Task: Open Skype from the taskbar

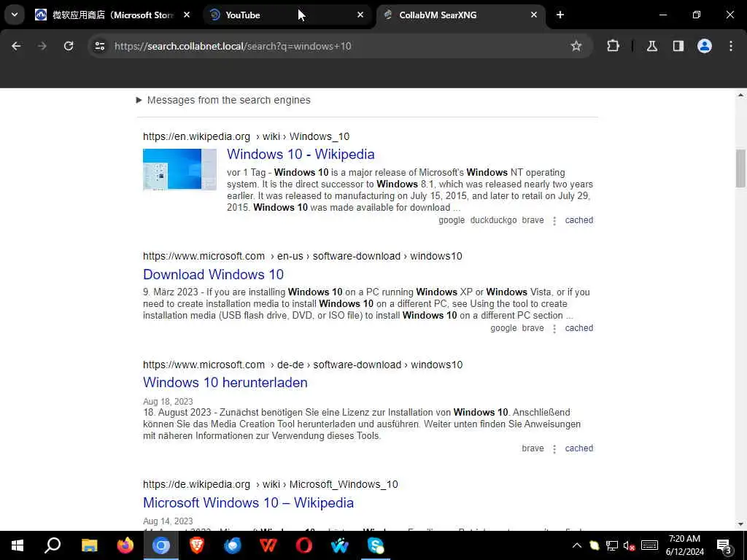Action: (x=376, y=545)
